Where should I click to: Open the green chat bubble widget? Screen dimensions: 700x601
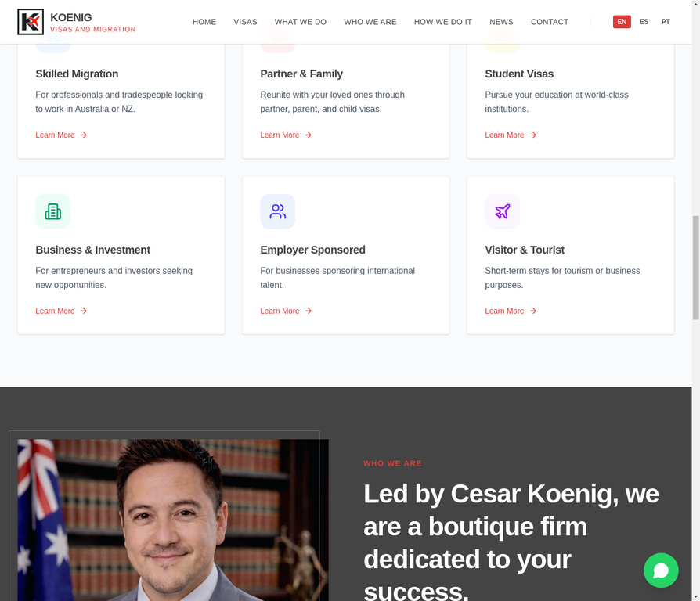(661, 570)
